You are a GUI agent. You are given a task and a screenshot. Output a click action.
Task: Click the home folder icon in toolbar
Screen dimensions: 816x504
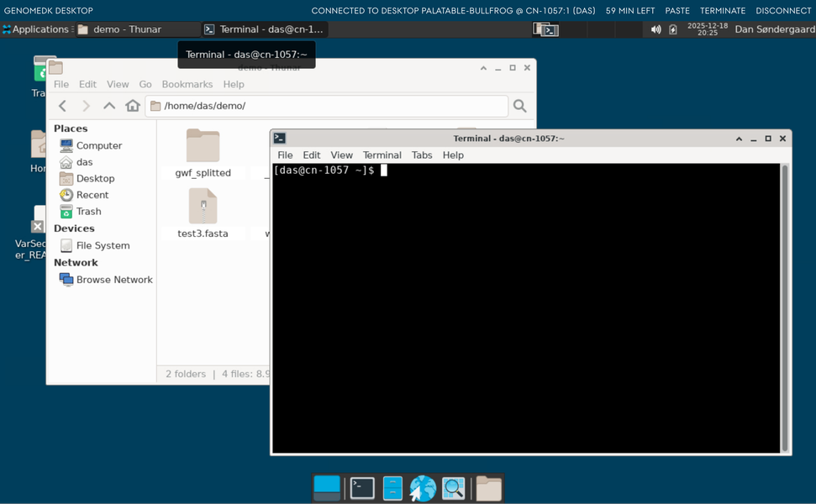tap(133, 106)
